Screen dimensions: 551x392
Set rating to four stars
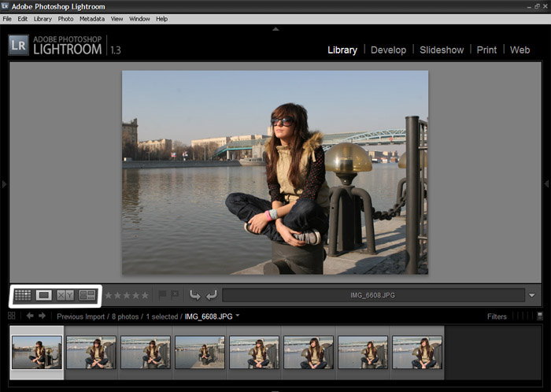click(136, 295)
